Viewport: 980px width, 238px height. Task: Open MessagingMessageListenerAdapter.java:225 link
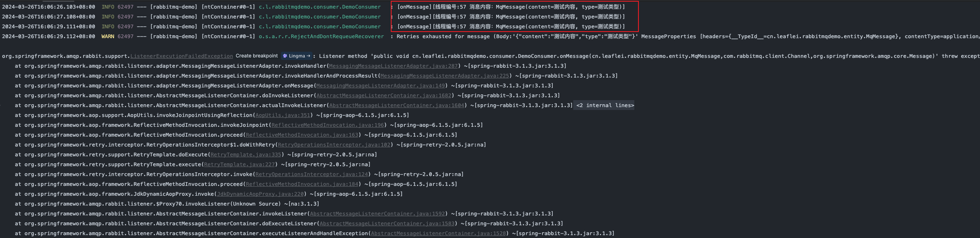pos(444,76)
